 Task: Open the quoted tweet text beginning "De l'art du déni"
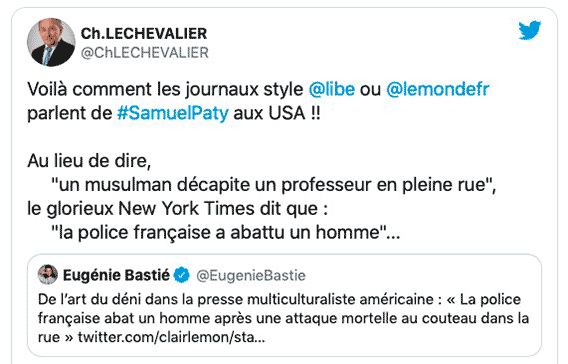[x=284, y=318]
